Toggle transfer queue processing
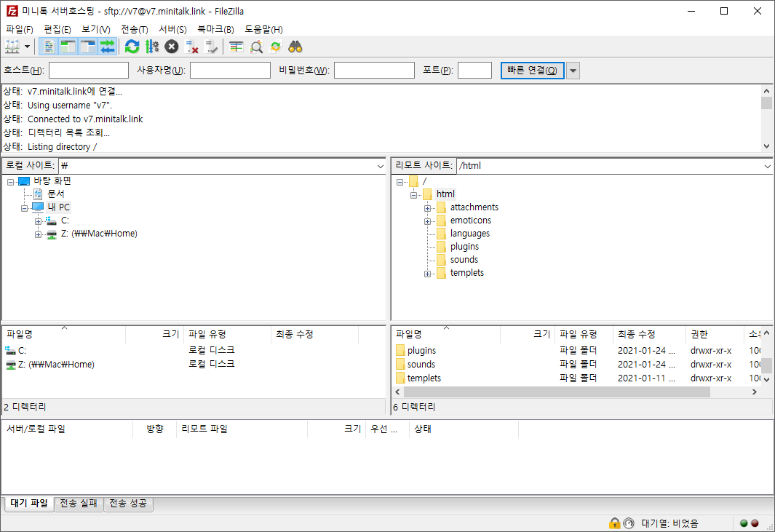775x532 pixels. coord(152,47)
